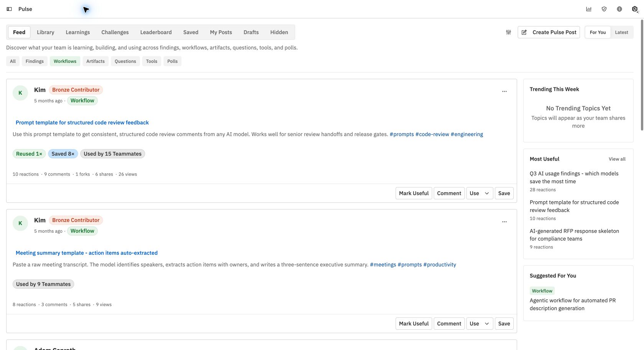Filter feed by All
The height and width of the screenshot is (350, 644).
pyautogui.click(x=13, y=61)
